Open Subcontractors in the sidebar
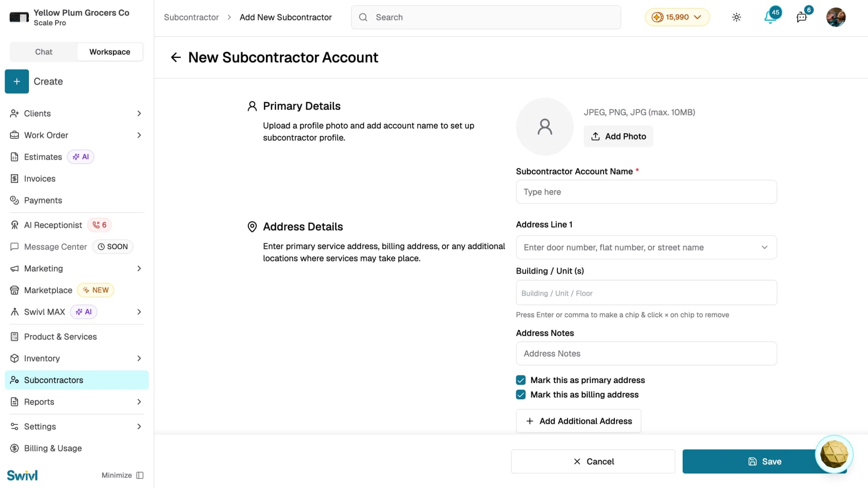 pyautogui.click(x=77, y=380)
